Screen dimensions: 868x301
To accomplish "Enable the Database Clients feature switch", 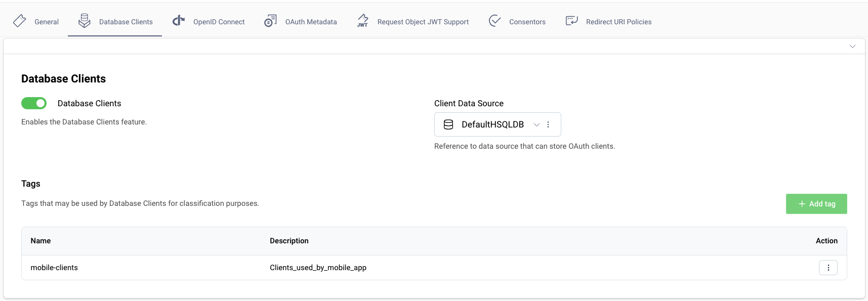I will click(x=33, y=103).
